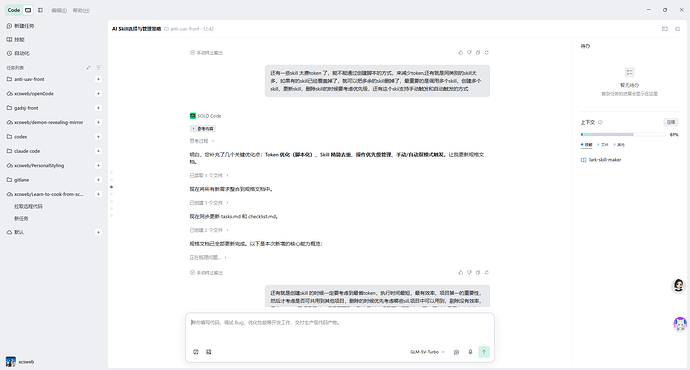The image size is (690, 370).
Task: Expand the 已读取 1 个文件 entry
Action: [209, 176]
